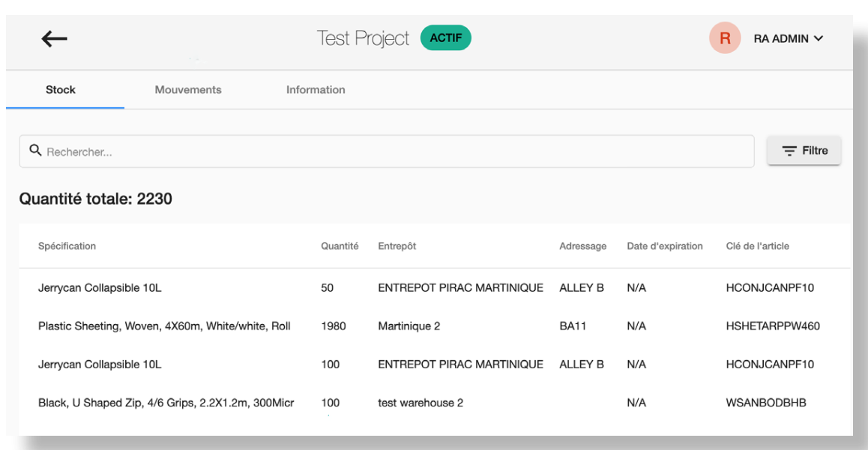Select the Black, U Shaped Zip row
Image resolution: width=868 pixels, height=450 pixels.
166,403
